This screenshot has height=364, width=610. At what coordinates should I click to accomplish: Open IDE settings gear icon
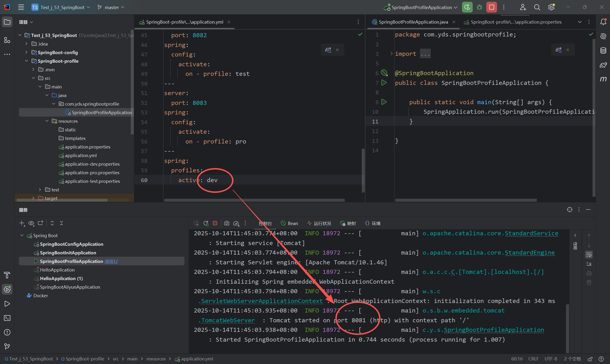[551, 7]
